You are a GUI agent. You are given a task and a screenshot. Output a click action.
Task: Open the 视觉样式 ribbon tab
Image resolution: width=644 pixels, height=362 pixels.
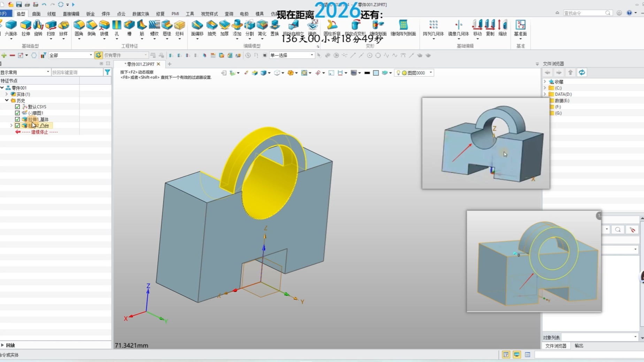(x=209, y=14)
